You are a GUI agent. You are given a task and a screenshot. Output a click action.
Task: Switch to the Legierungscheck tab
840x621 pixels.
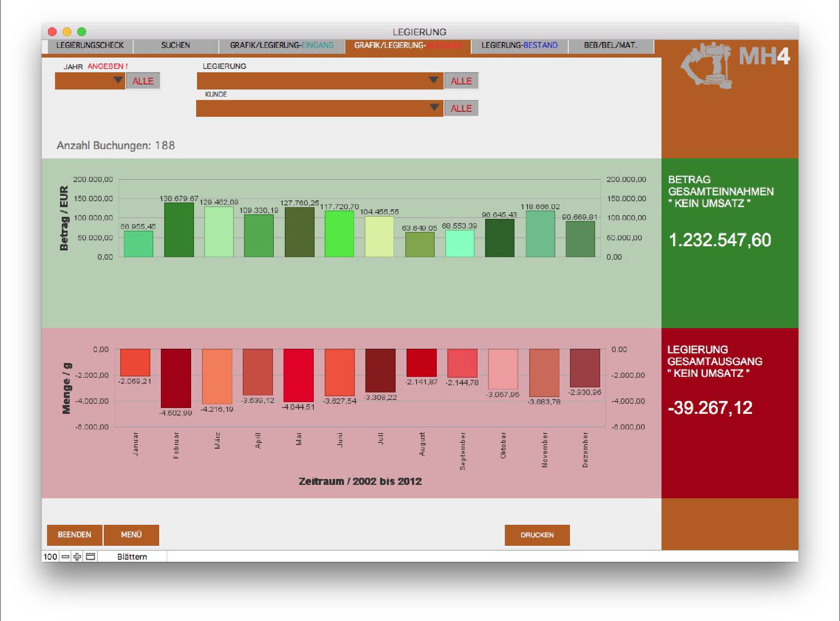tap(90, 45)
